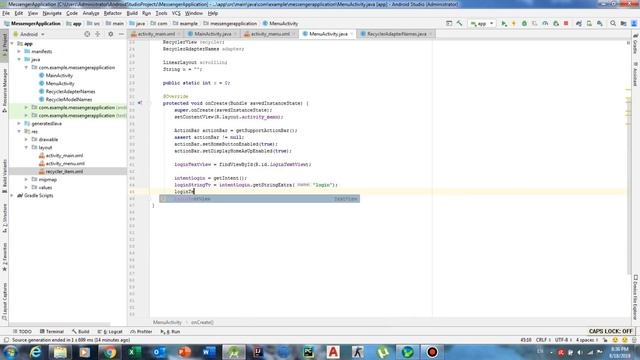This screenshot has width=640, height=360.
Task: Click the Make Project hammer icon
Action: tap(460, 24)
